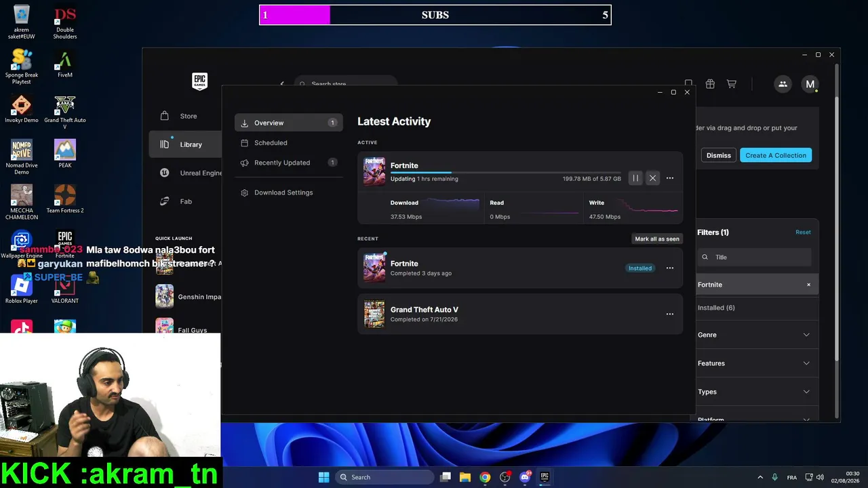Open options menu for Grand Theft Auto V

670,314
